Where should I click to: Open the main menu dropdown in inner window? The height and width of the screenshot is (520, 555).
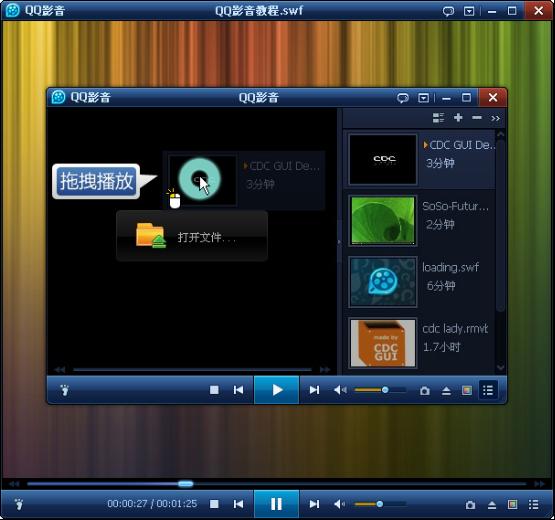click(423, 98)
